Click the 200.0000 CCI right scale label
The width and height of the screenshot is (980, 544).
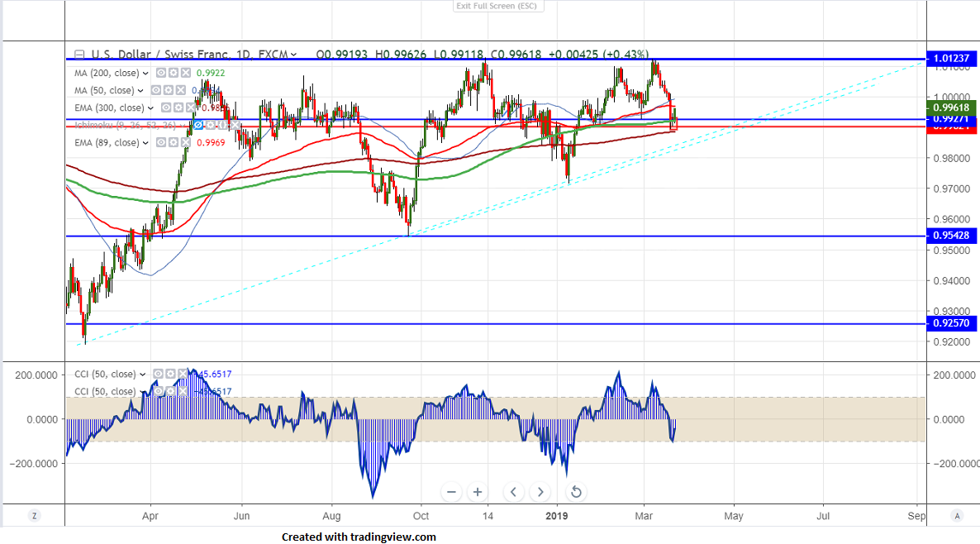pos(954,375)
